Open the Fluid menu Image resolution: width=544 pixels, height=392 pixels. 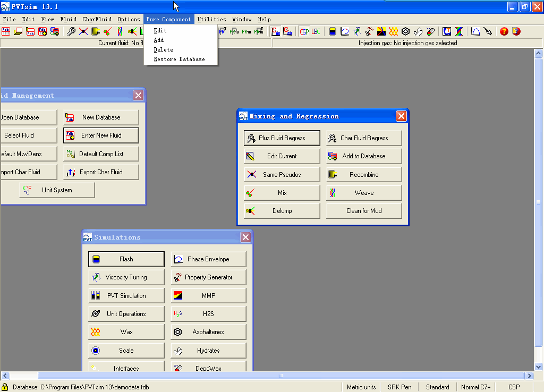69,20
